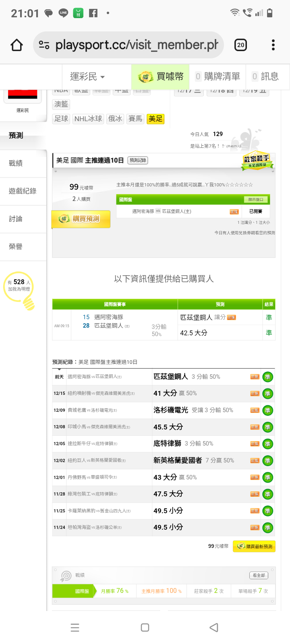Tap the Android recent apps button
Viewport: 290px width, 644px height.
click(x=75, y=627)
